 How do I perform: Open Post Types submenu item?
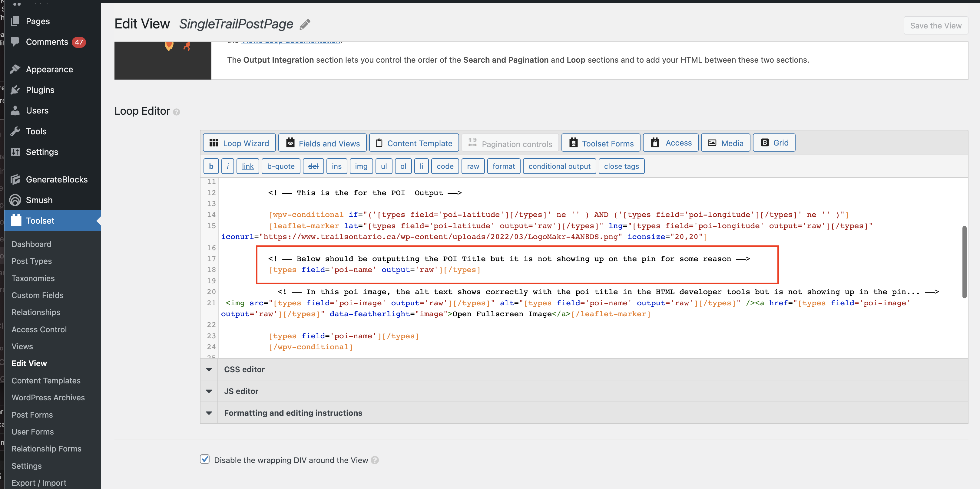coord(31,261)
